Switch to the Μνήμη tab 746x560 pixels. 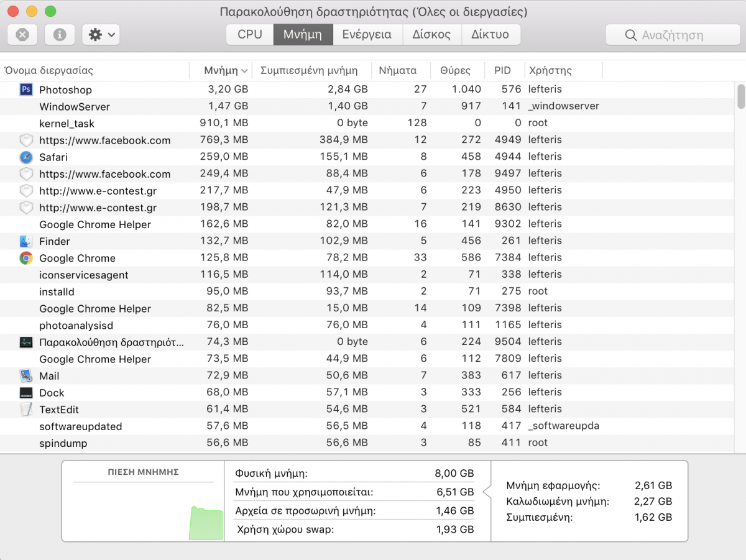303,35
